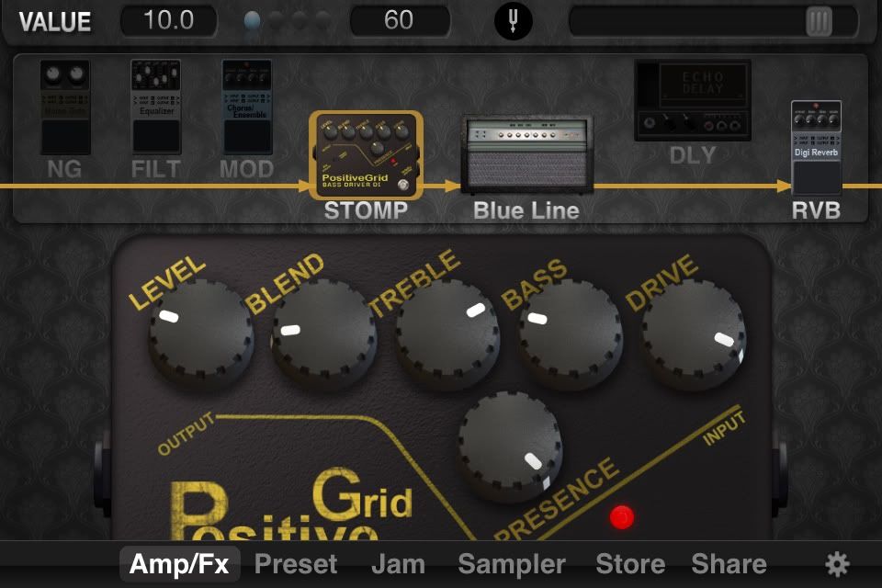Click the TREBLE knob
The image size is (882, 588).
447,334
